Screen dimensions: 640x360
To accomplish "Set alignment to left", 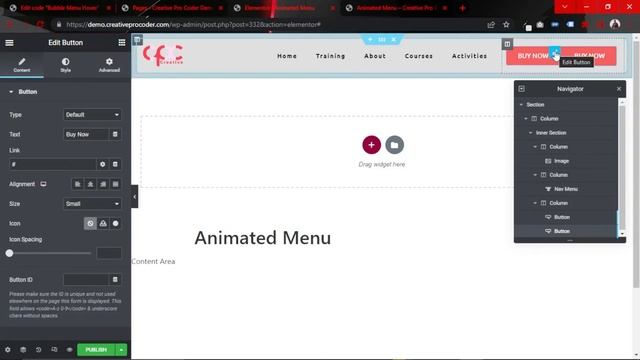I will 78,184.
